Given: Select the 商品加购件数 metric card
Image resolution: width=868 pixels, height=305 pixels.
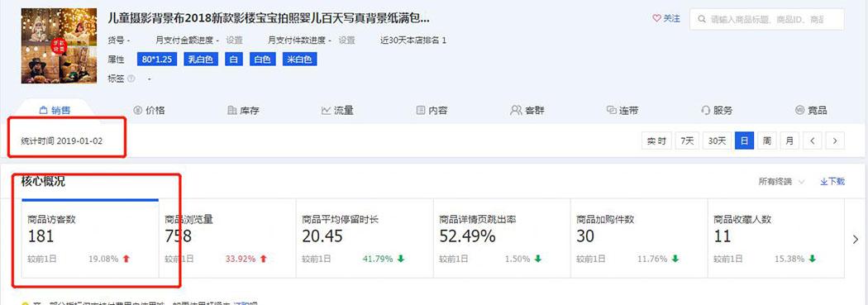Looking at the screenshot, I should (x=639, y=238).
